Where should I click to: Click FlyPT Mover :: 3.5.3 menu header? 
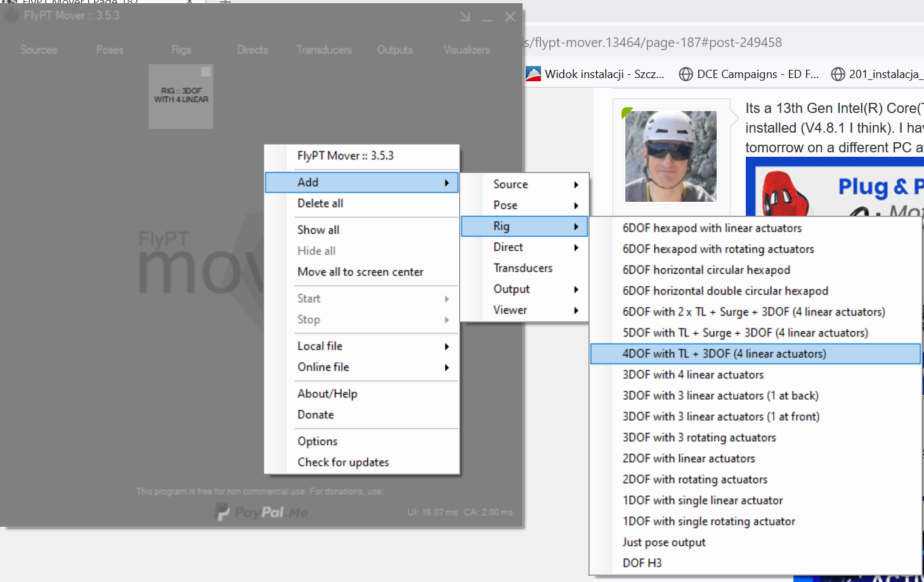(361, 155)
